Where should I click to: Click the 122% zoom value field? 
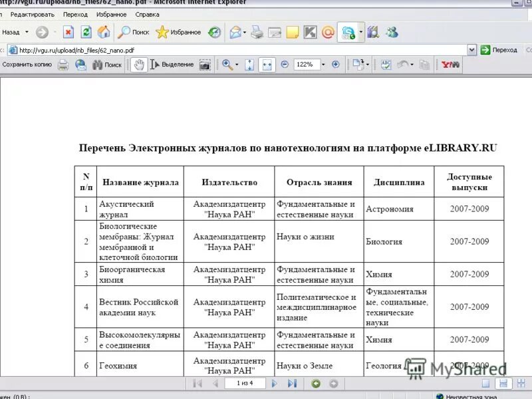point(307,65)
